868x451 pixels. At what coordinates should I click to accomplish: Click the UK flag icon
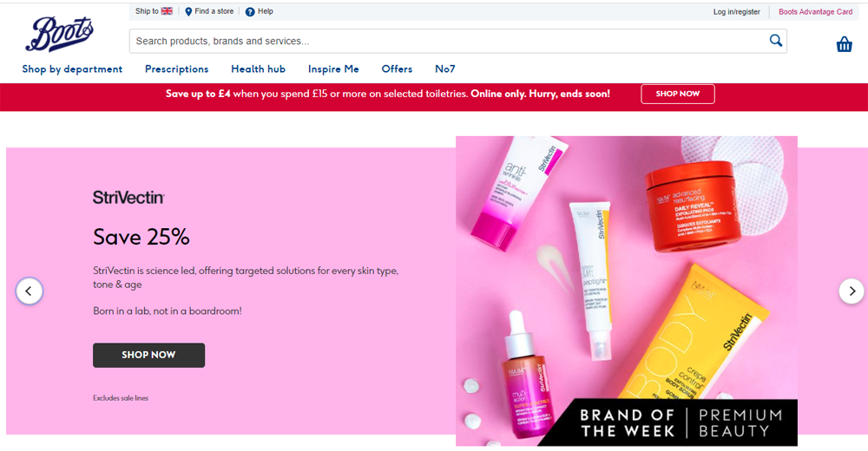pyautogui.click(x=167, y=11)
